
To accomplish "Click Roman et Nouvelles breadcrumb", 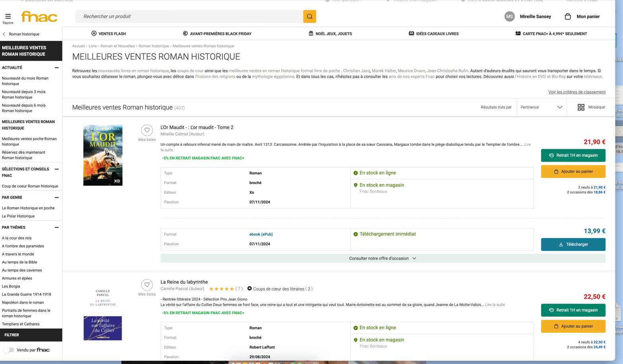I will [x=118, y=46].
